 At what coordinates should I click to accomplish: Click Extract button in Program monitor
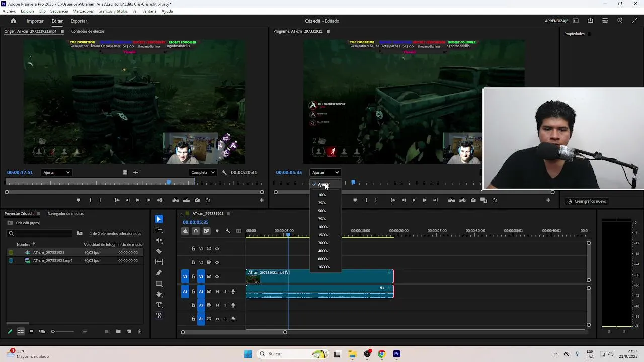(x=462, y=200)
